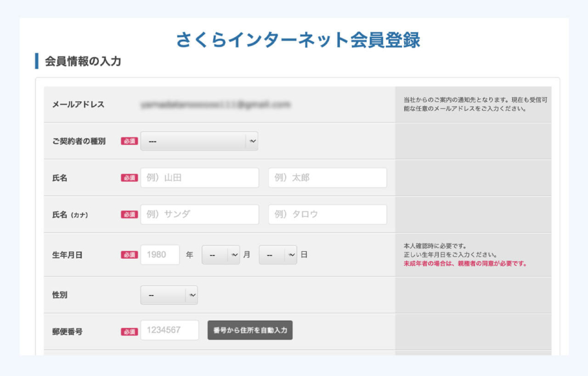Click the 氏名（カナ） label
The image size is (588, 376).
point(70,215)
